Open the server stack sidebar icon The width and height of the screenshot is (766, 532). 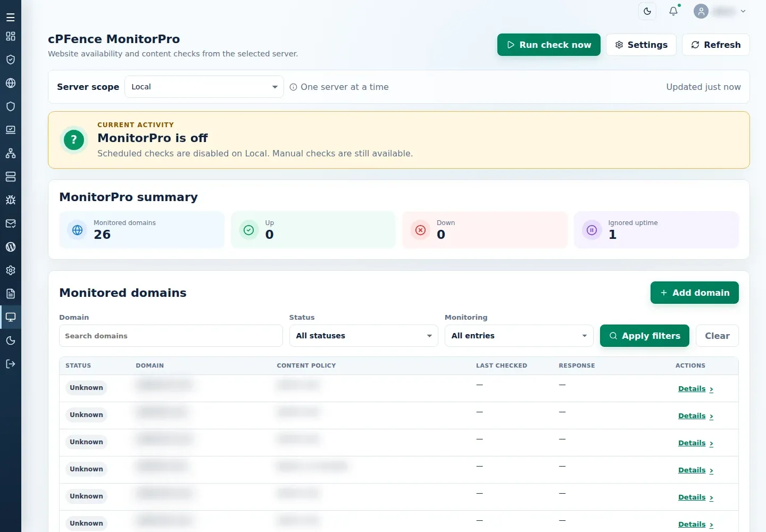pyautogui.click(x=11, y=177)
